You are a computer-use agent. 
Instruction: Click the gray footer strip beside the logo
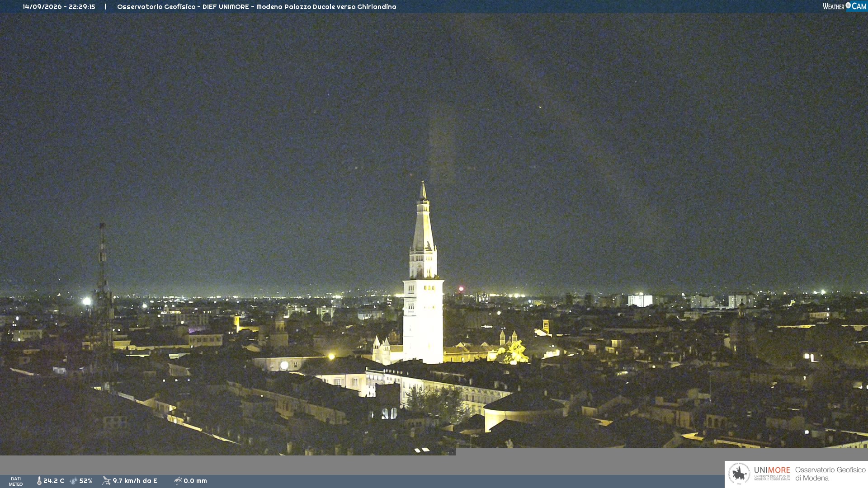(362, 465)
